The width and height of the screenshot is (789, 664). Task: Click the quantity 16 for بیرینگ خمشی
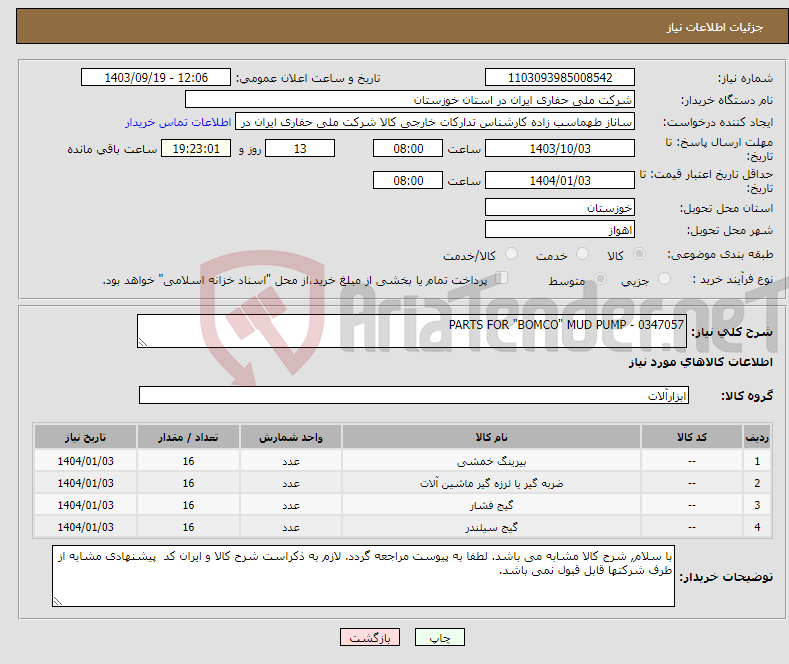(188, 461)
